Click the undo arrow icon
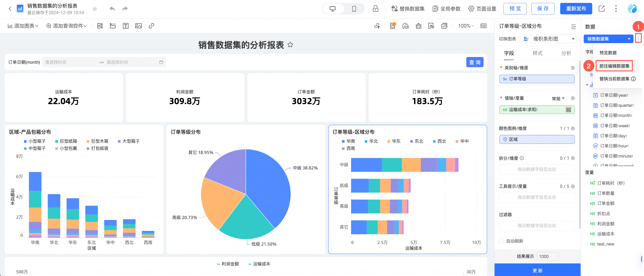 pyautogui.click(x=112, y=9)
